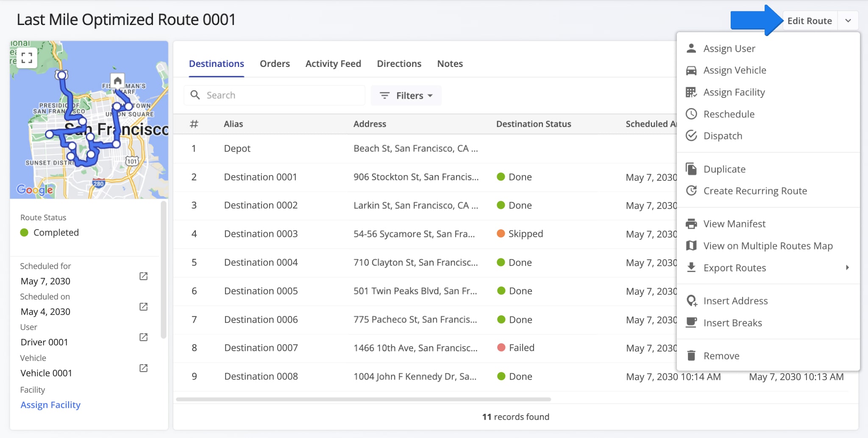The width and height of the screenshot is (868, 438).
Task: Select Assign User from the menu
Action: coord(729,48)
